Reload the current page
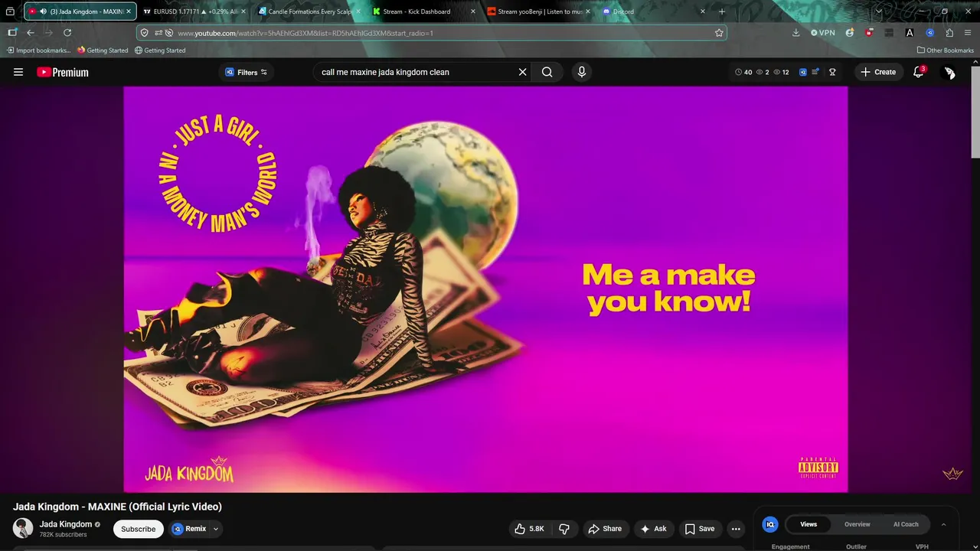This screenshot has height=551, width=980. pos(67,33)
